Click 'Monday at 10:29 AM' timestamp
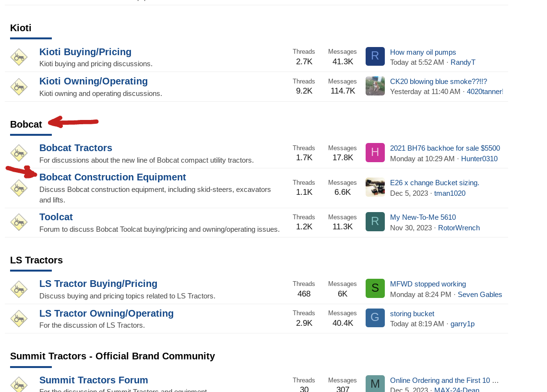This screenshot has width=547, height=392. click(x=422, y=159)
